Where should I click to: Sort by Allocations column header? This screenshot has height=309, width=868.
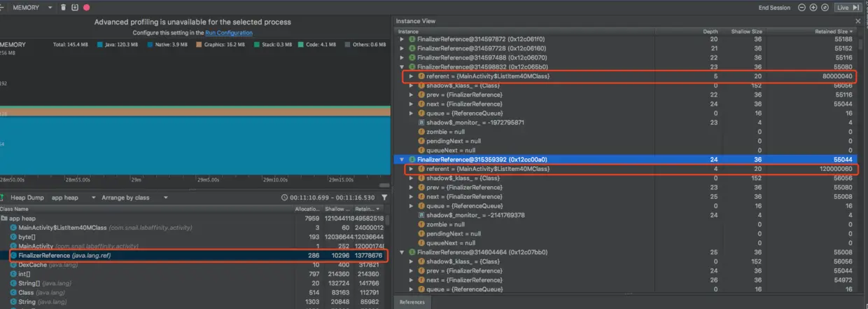[309, 209]
